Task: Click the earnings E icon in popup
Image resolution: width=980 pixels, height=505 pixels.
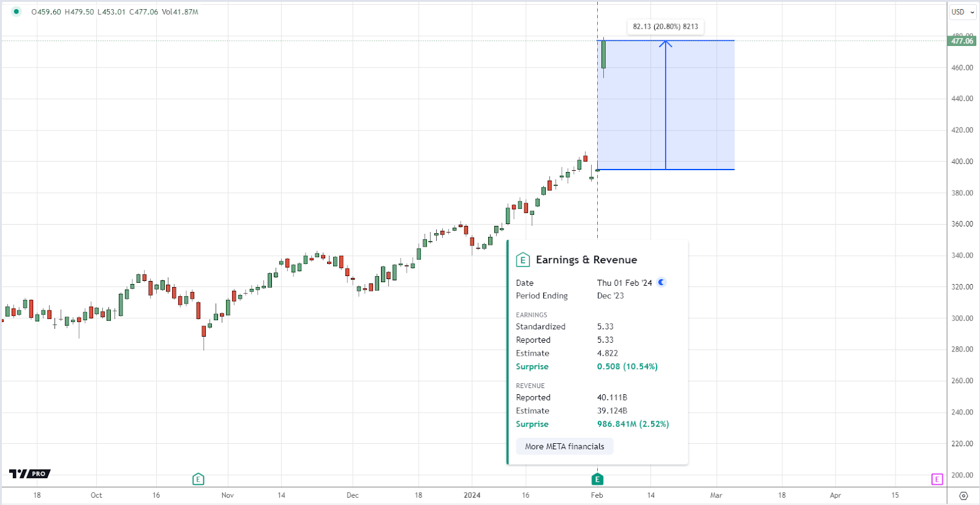Action: point(522,260)
